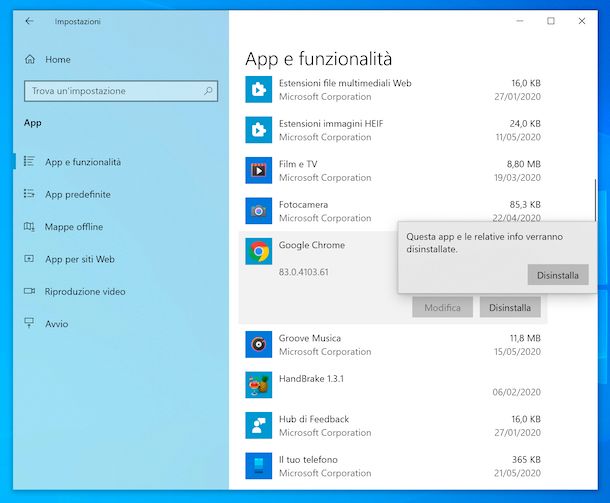Click the greyed Modifica button

click(x=443, y=307)
